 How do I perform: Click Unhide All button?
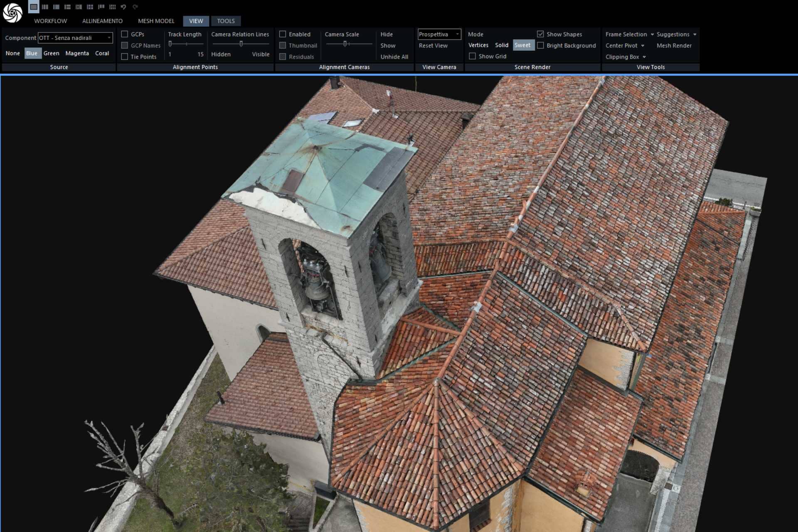click(x=394, y=57)
